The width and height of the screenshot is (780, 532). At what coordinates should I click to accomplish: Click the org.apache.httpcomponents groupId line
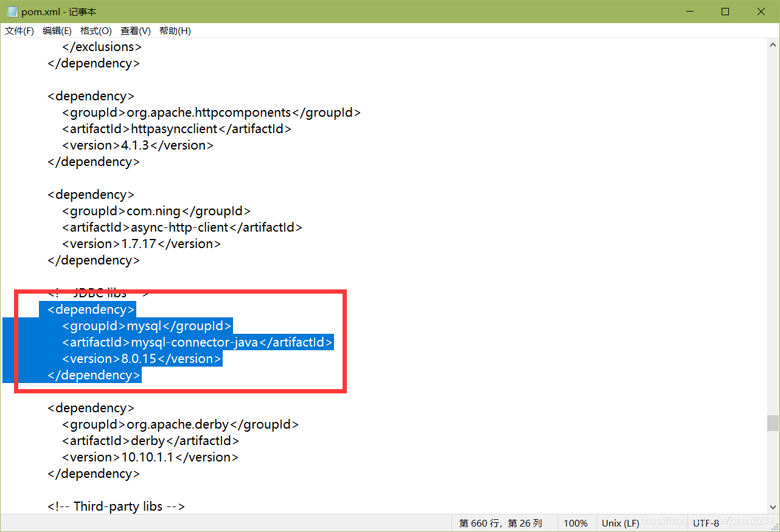(211, 112)
